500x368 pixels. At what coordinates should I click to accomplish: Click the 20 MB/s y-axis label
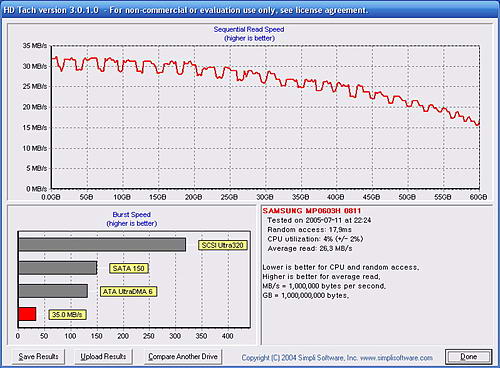[35, 107]
